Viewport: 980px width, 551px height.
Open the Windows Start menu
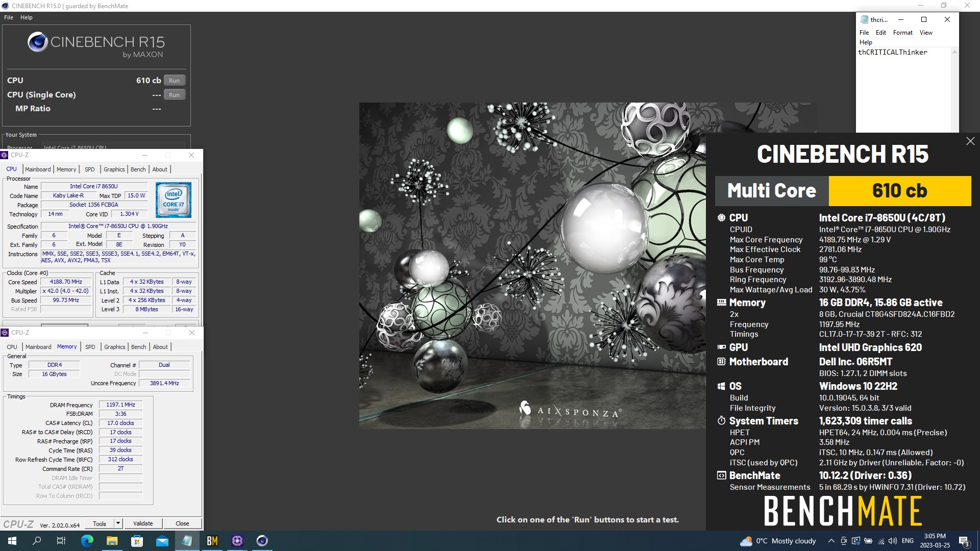point(12,541)
